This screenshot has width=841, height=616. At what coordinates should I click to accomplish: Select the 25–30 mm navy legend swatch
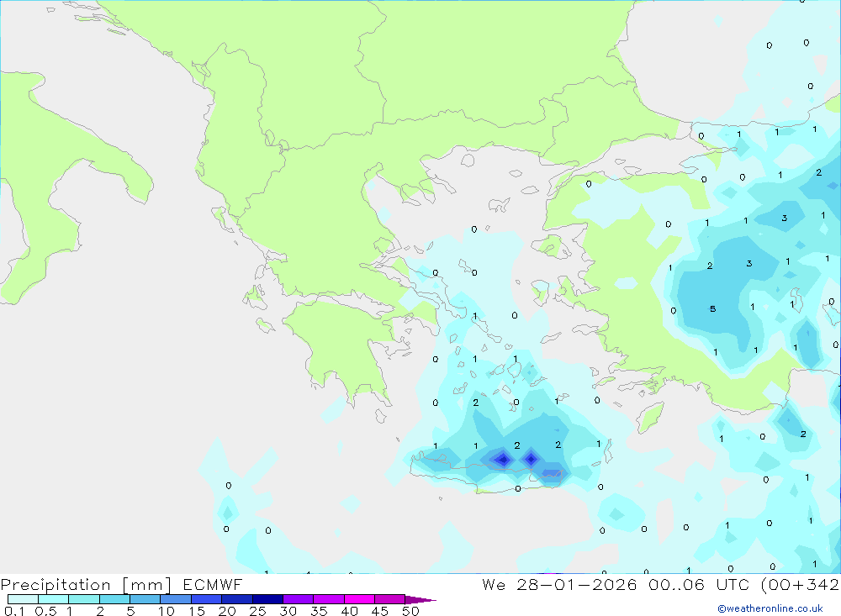point(267,599)
